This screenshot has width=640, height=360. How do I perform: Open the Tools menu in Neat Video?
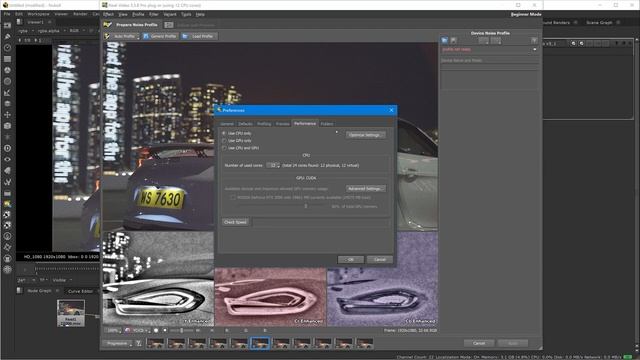pyautogui.click(x=186, y=14)
